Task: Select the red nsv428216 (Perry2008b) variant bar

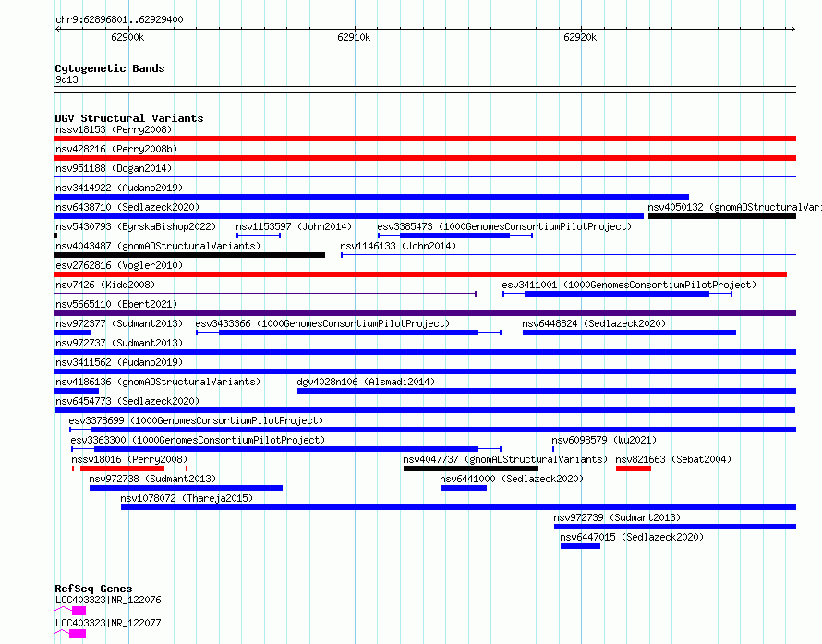Action: tap(425, 158)
